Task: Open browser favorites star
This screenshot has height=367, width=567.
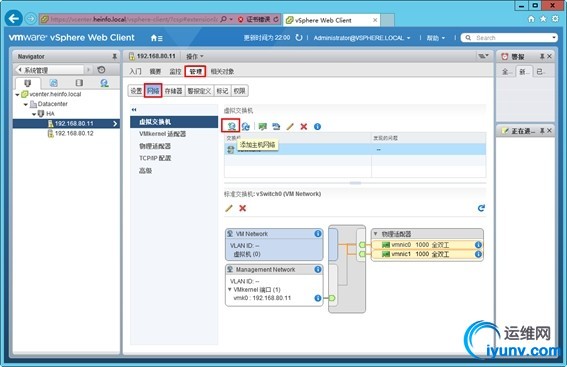Action: pyautogui.click(x=543, y=19)
